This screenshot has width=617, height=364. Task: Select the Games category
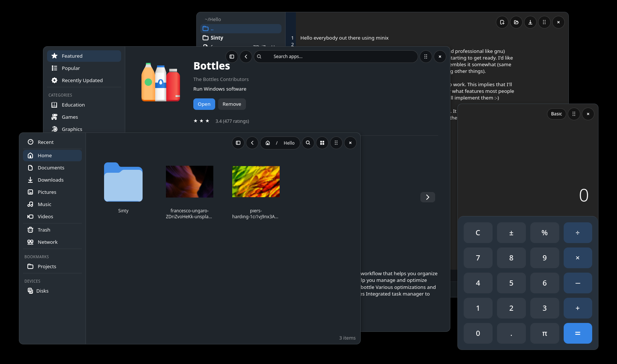click(x=84, y=117)
